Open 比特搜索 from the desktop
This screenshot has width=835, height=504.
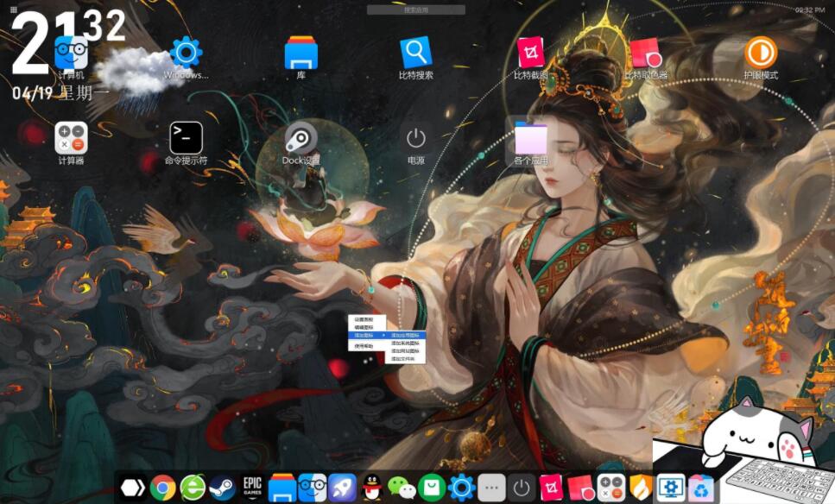(x=415, y=52)
